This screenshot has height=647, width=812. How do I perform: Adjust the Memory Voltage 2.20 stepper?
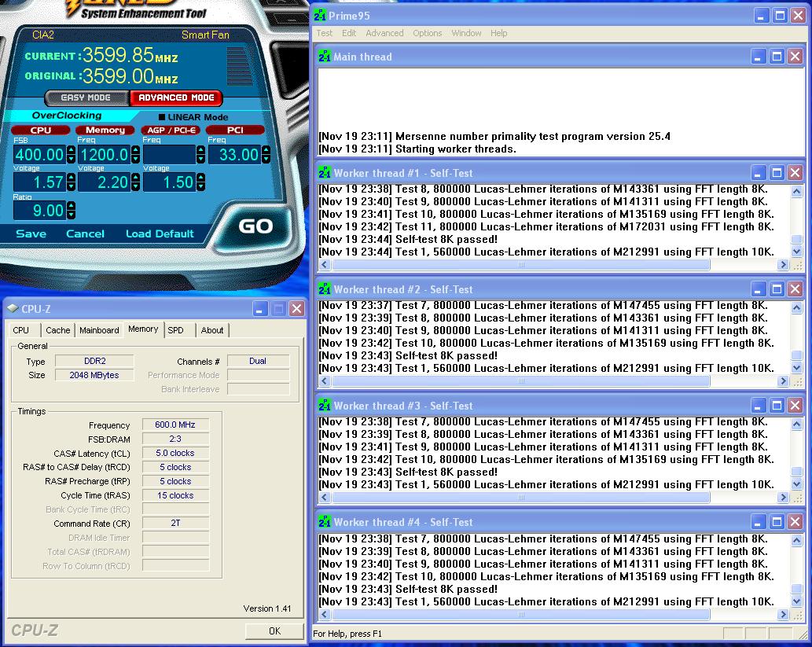(x=135, y=182)
